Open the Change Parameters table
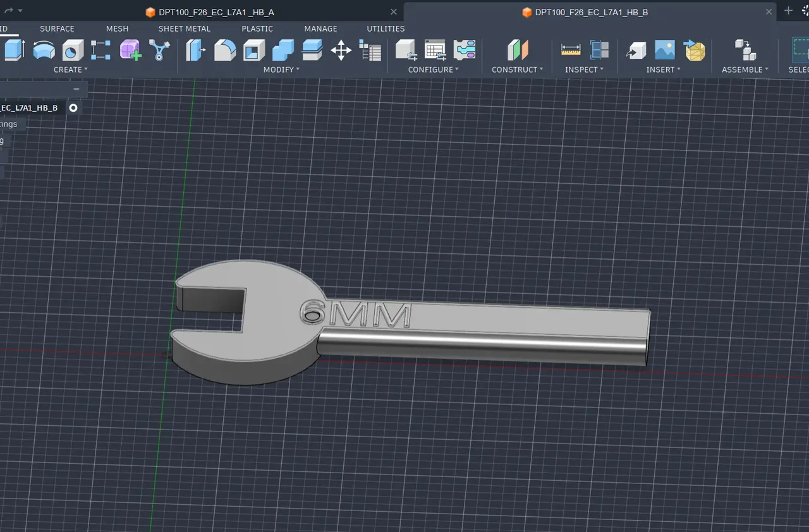809x532 pixels. pyautogui.click(x=370, y=50)
